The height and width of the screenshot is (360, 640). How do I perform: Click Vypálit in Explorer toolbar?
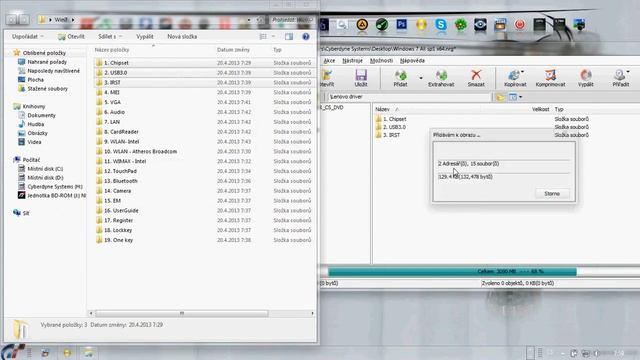coord(144,36)
